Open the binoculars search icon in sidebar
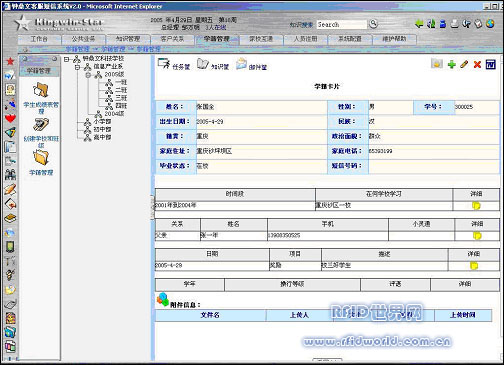 (x=10, y=174)
